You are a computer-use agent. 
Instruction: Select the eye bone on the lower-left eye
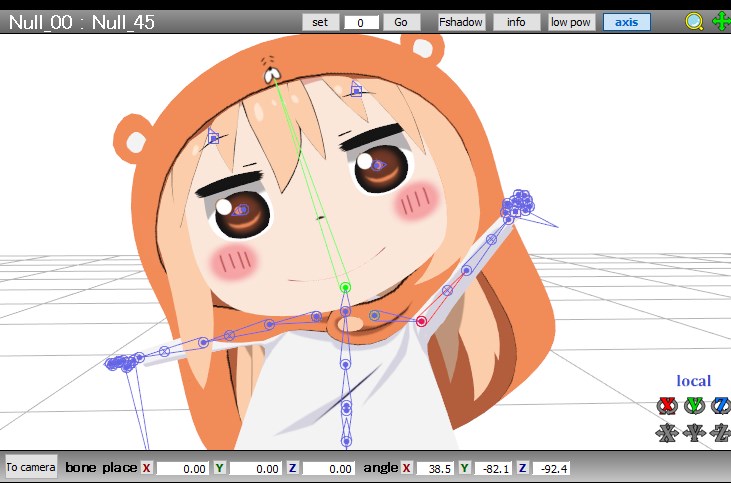[x=241, y=210]
